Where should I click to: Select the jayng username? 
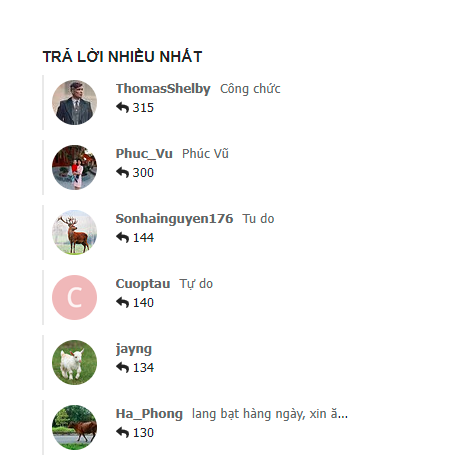[134, 349]
